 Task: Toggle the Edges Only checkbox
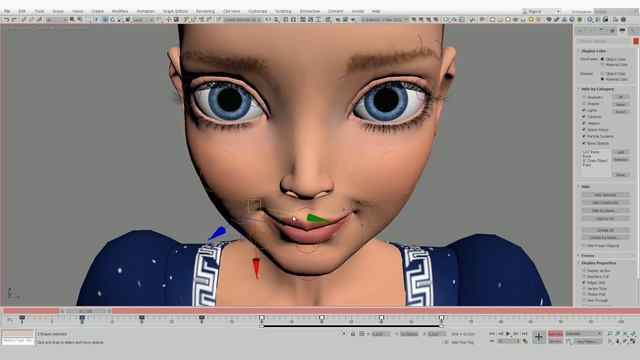pyautogui.click(x=584, y=282)
